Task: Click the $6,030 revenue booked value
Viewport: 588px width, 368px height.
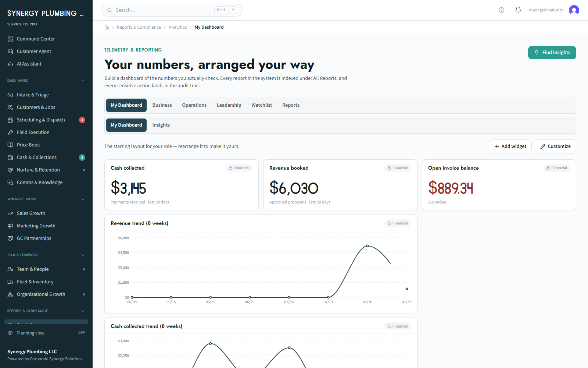Action: click(x=294, y=188)
